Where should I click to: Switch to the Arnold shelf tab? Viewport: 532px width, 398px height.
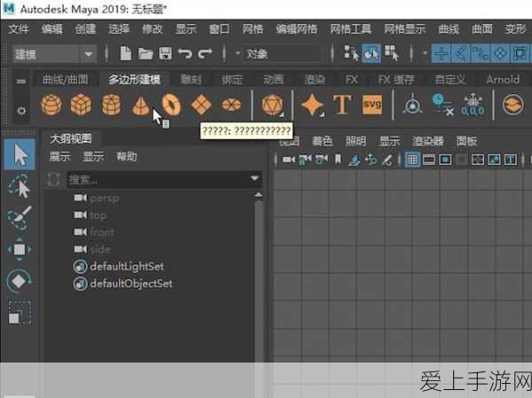click(503, 80)
